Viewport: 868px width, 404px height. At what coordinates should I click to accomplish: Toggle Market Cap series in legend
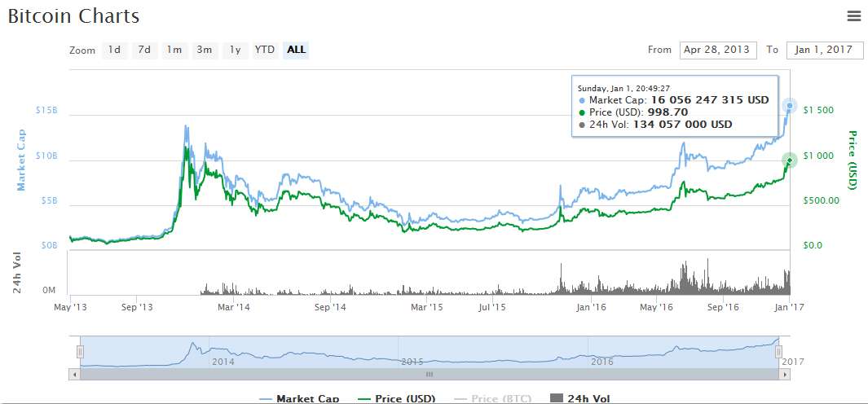pos(299,398)
